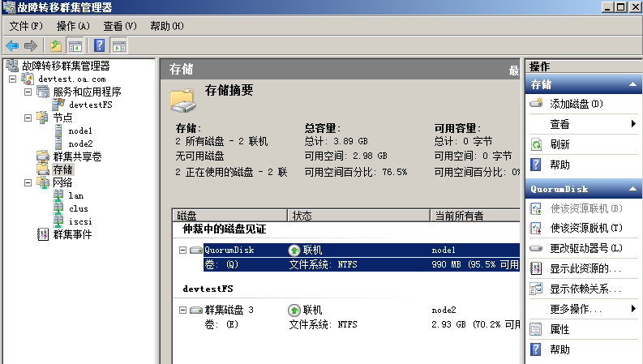
Task: Open the 查看(V) menu
Action: click(120, 26)
